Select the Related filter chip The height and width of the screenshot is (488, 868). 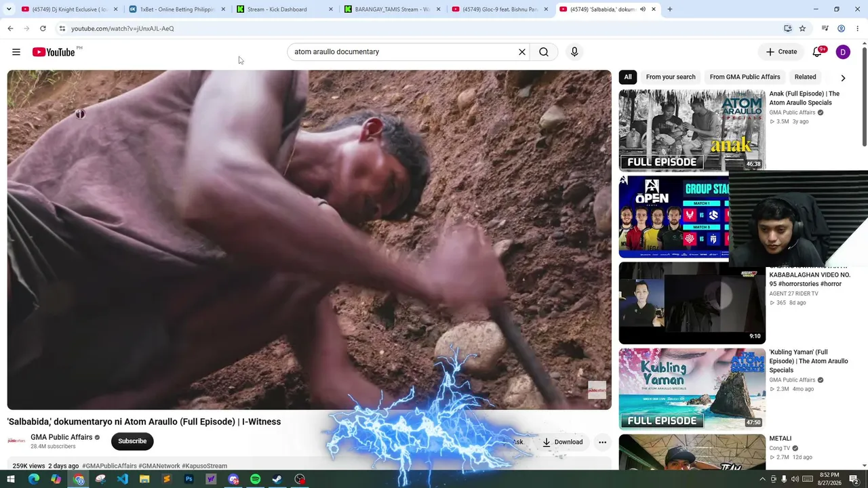coord(805,77)
